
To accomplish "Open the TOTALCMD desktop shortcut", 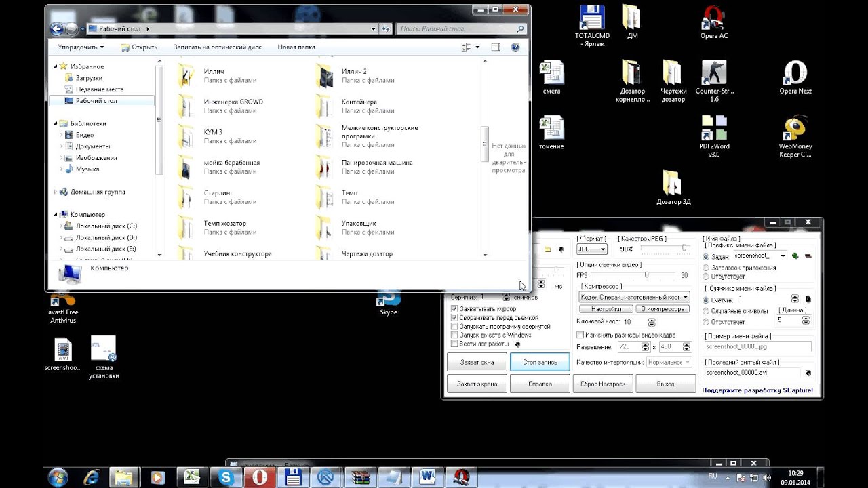I will (592, 26).
